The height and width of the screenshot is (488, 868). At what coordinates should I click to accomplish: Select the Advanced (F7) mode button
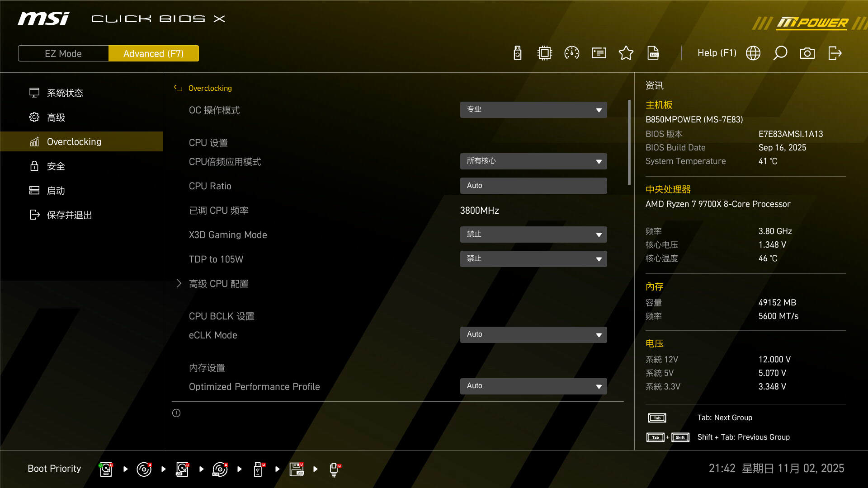(x=154, y=53)
